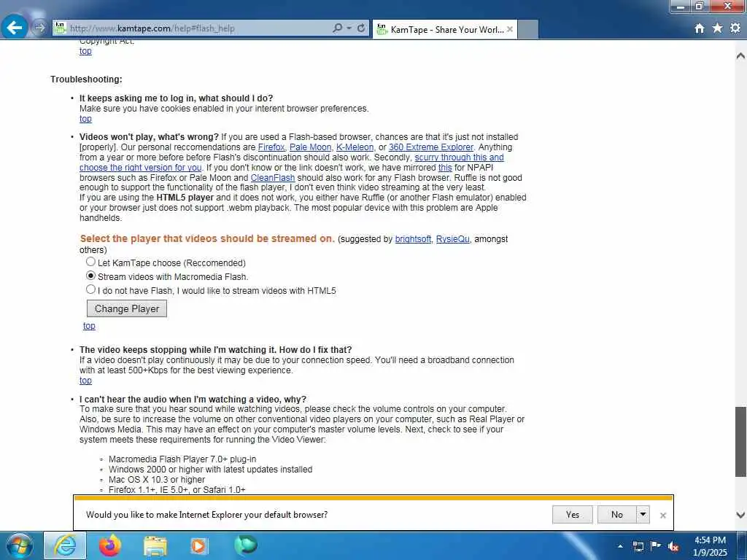
Task: Click the scrollbar down arrow
Action: click(740, 515)
